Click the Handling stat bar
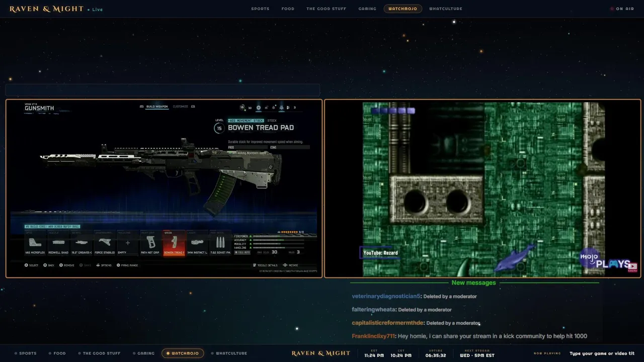 click(x=279, y=247)
